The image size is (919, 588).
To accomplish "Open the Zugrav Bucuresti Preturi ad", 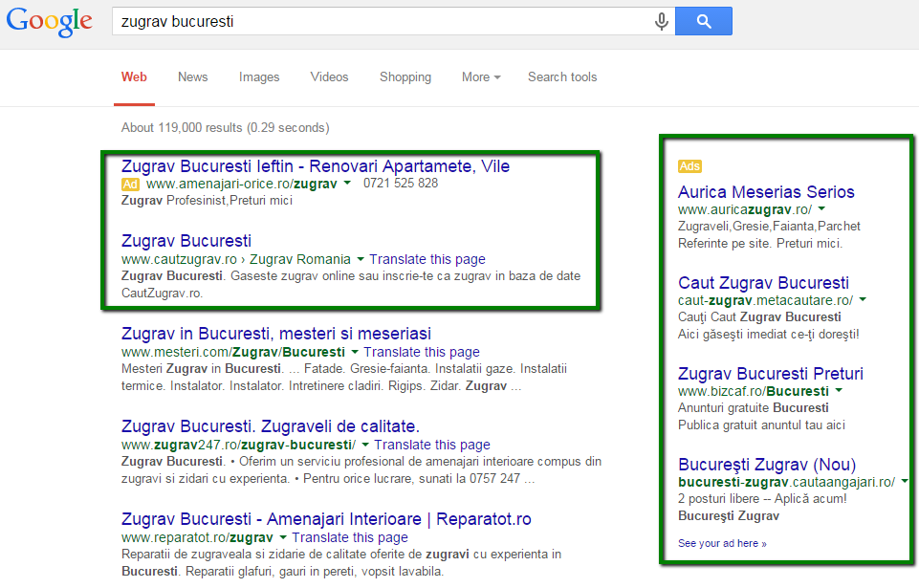I will 771,374.
